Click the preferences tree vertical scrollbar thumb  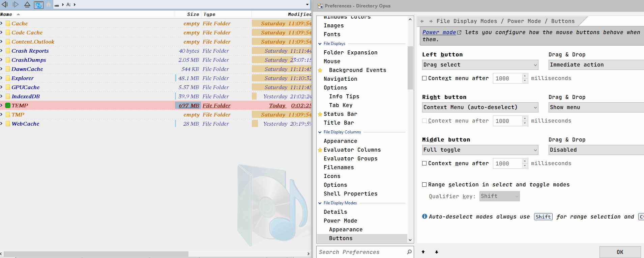[410, 68]
